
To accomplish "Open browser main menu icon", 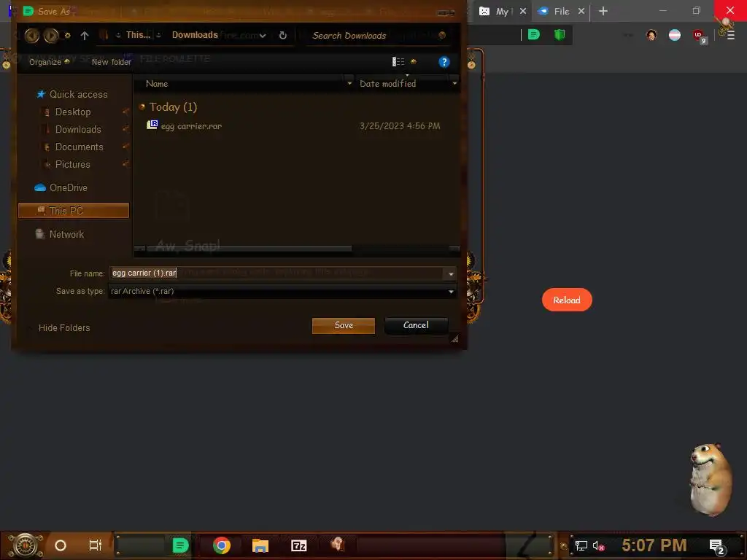I will click(730, 35).
